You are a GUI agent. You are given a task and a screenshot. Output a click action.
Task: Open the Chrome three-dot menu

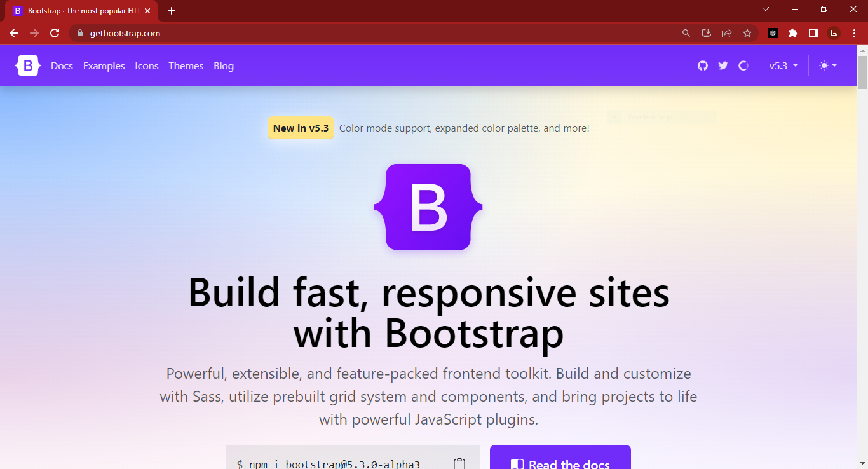point(855,33)
